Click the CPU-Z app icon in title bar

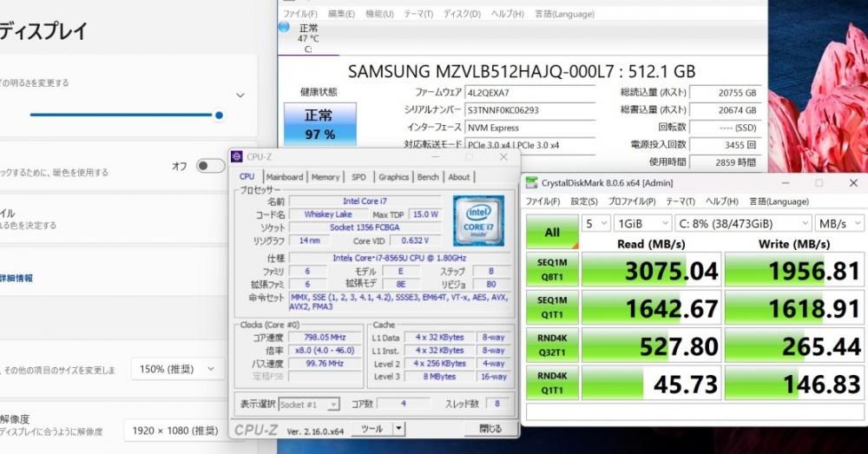[x=237, y=156]
